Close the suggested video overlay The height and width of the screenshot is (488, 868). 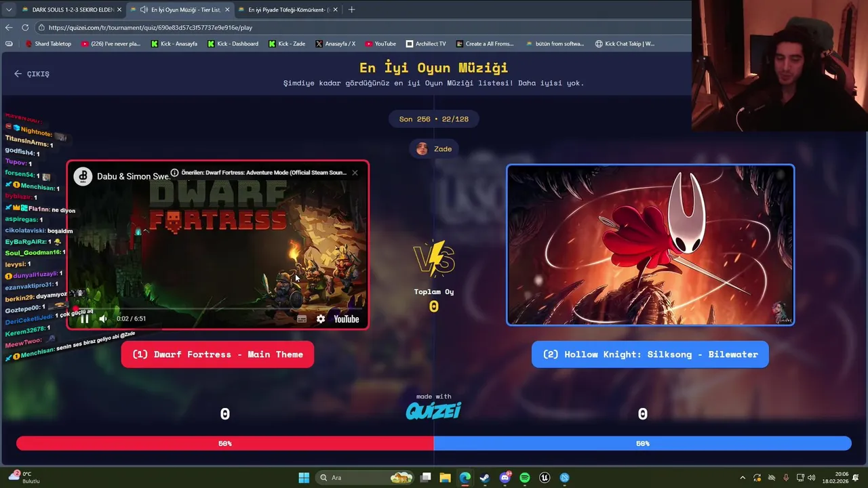point(355,173)
